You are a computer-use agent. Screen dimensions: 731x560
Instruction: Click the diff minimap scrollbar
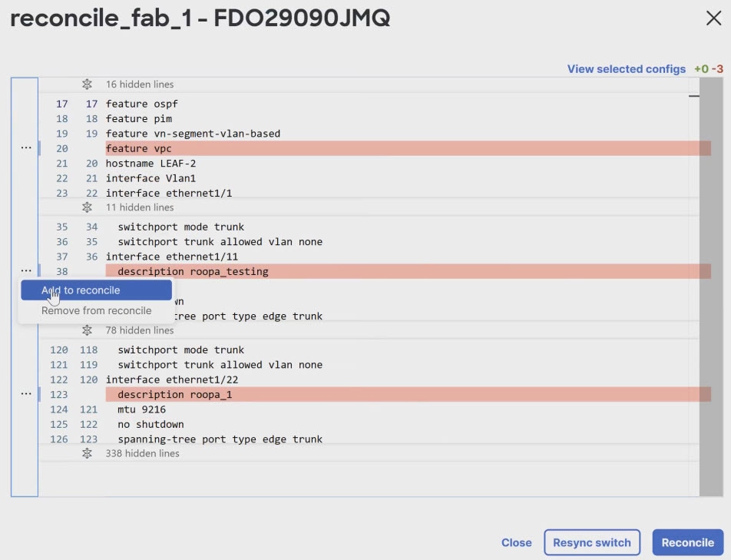tap(710, 284)
